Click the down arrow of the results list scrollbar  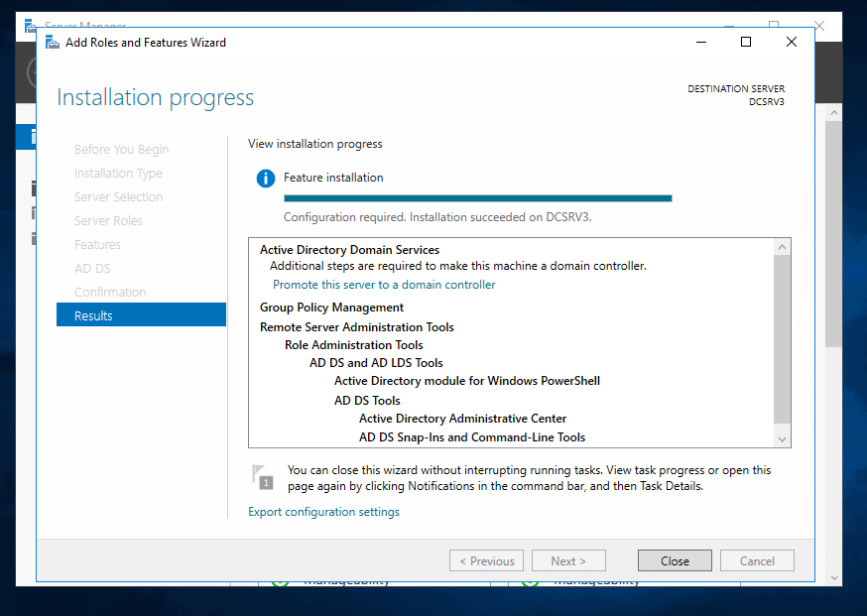pos(782,437)
